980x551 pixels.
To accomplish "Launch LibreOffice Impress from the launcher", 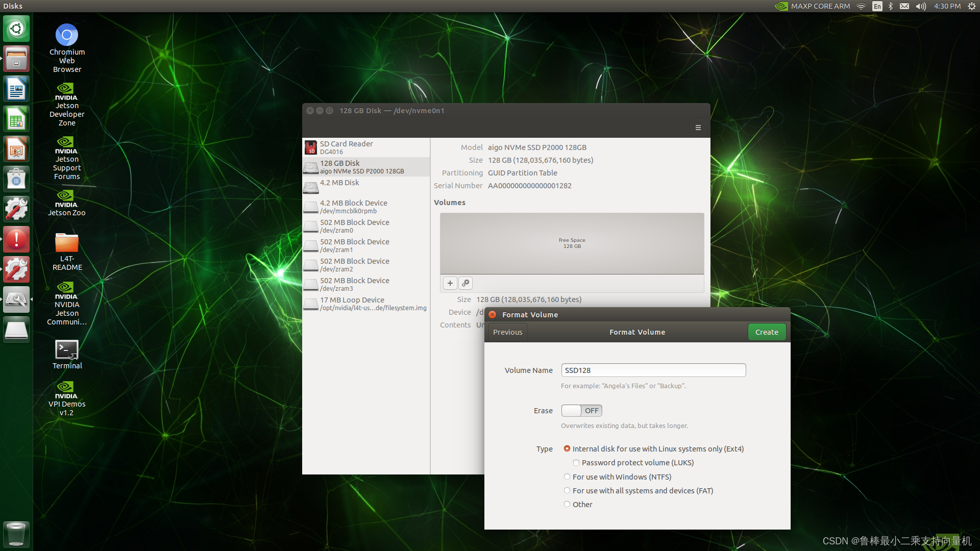I will (16, 149).
